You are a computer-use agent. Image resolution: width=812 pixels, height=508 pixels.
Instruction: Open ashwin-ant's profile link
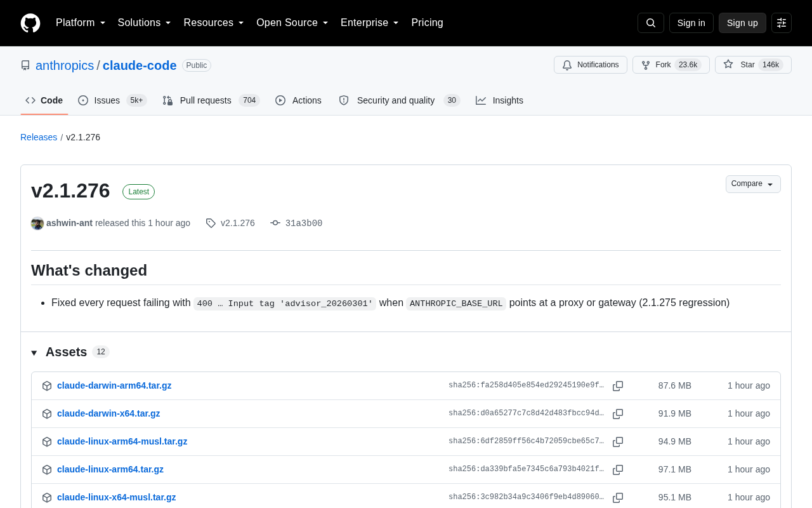[x=69, y=224]
